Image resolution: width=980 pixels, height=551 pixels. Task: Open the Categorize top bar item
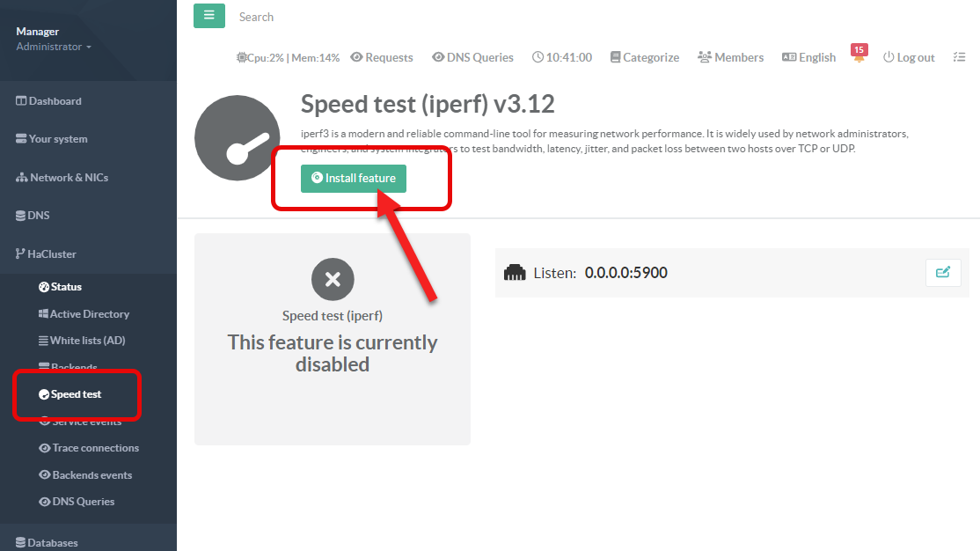tap(644, 57)
